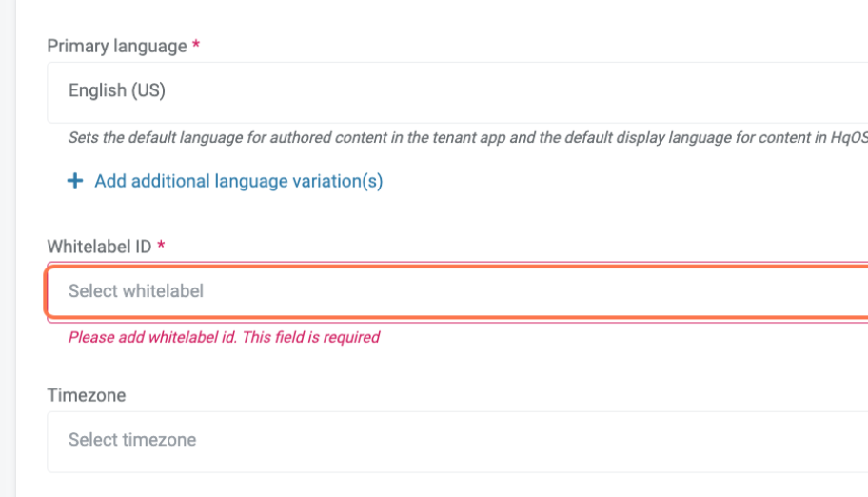Screen dimensions: 868x497
Task: Click the 'Timezone' field label
Action: click(87, 395)
